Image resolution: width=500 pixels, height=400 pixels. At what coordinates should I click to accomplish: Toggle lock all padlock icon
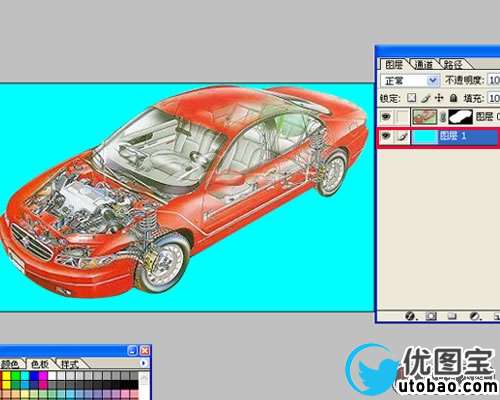453,98
